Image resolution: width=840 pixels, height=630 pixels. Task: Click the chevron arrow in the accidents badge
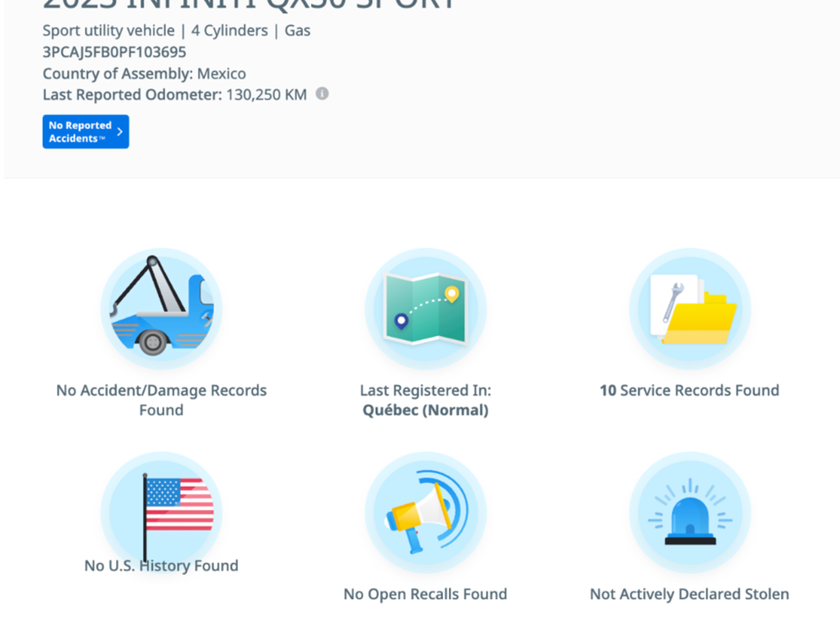(119, 132)
